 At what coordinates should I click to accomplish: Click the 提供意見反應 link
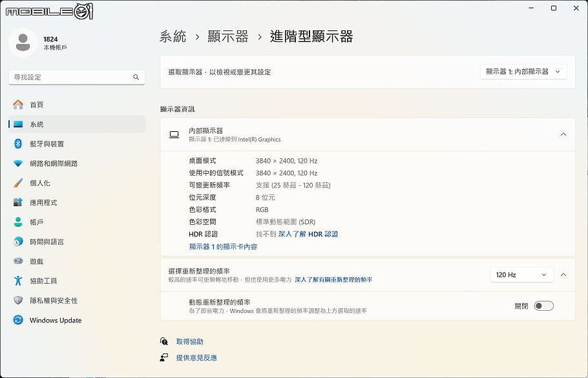click(196, 358)
